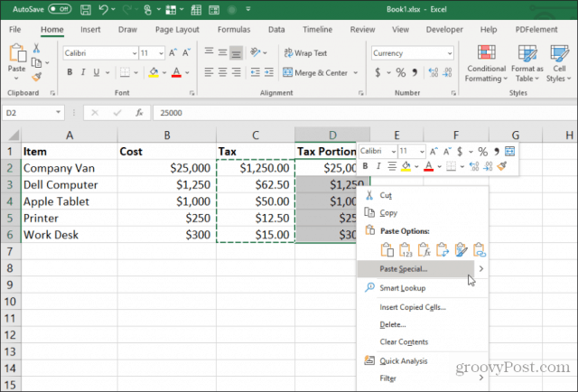Click the Paste Link chain icon
This screenshot has width=578, height=392.
point(480,249)
